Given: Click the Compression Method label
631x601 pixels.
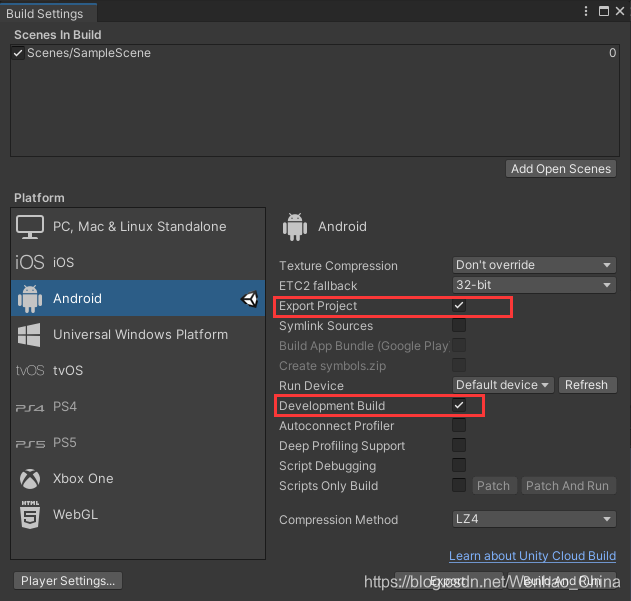Looking at the screenshot, I should pos(338,520).
